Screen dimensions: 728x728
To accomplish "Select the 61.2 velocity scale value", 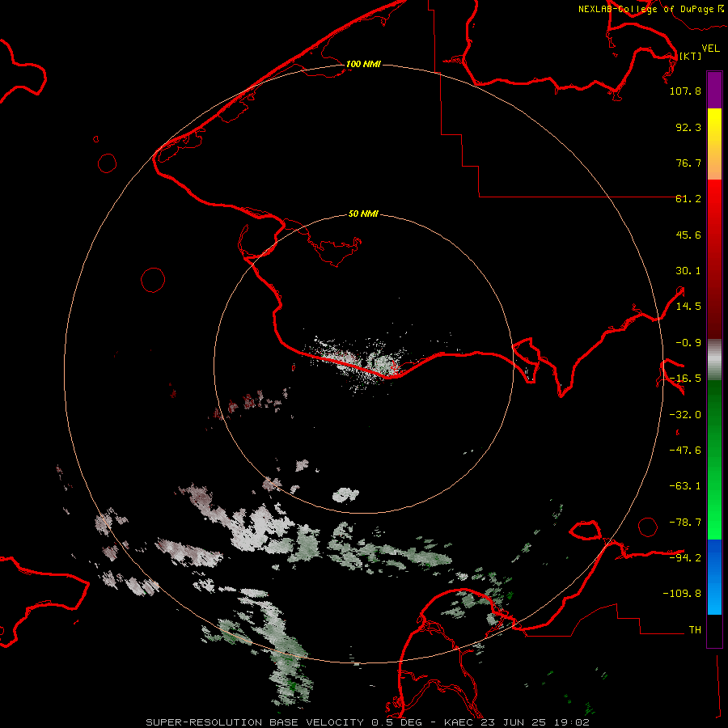I will (x=688, y=199).
